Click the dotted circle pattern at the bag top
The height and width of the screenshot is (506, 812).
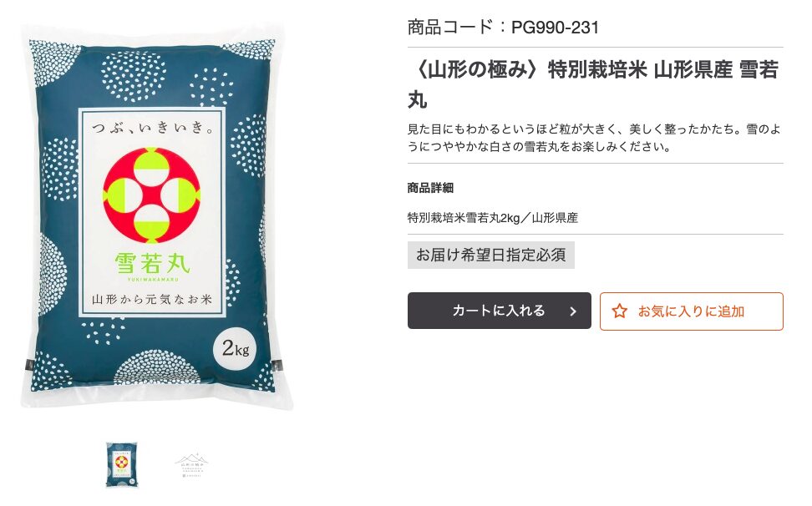pyautogui.click(x=134, y=76)
